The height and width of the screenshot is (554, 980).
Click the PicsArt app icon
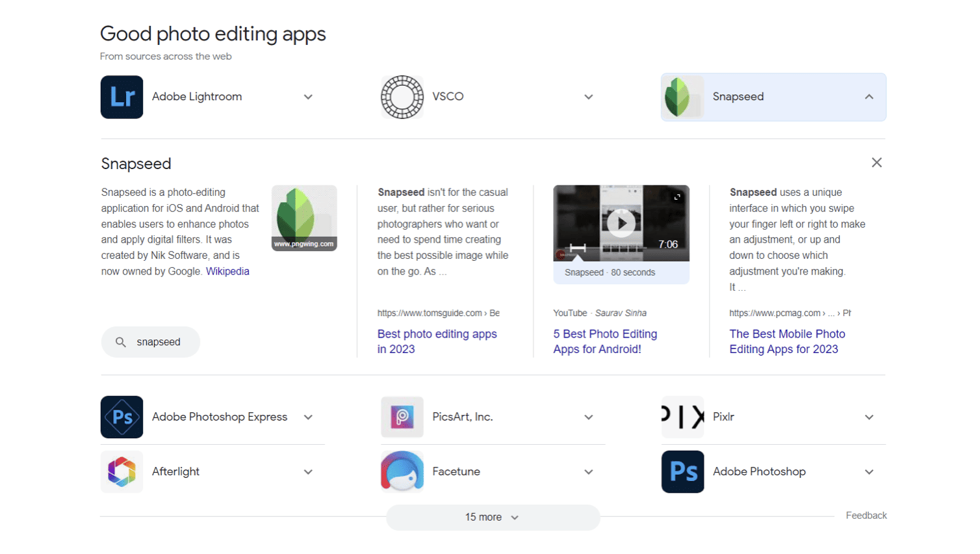[x=402, y=417]
